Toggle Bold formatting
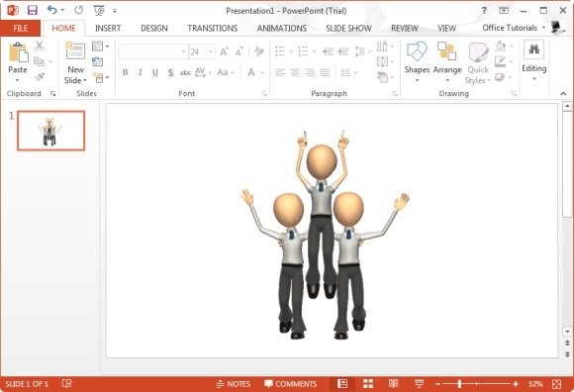Viewport: 574px width, 392px height. (126, 72)
